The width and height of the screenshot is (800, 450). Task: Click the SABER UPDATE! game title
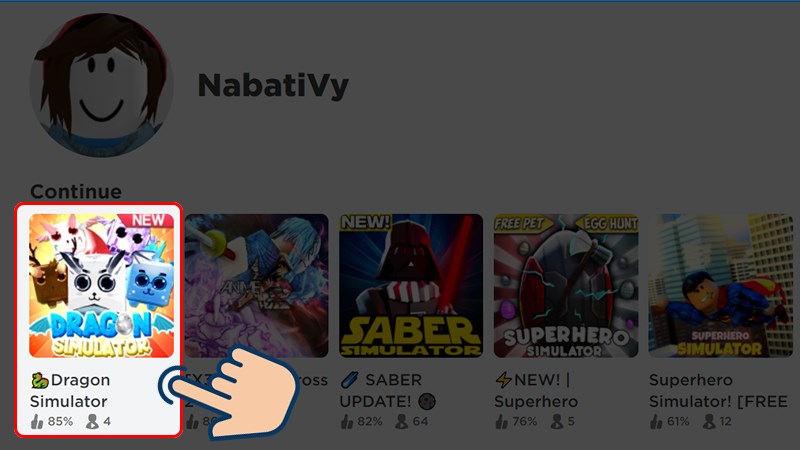[388, 390]
